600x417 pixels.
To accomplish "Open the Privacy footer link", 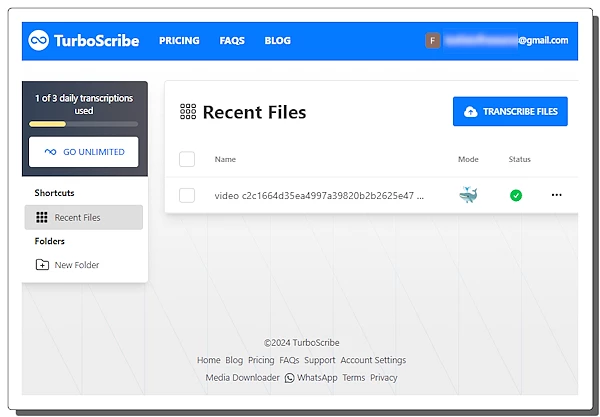I will tap(383, 378).
